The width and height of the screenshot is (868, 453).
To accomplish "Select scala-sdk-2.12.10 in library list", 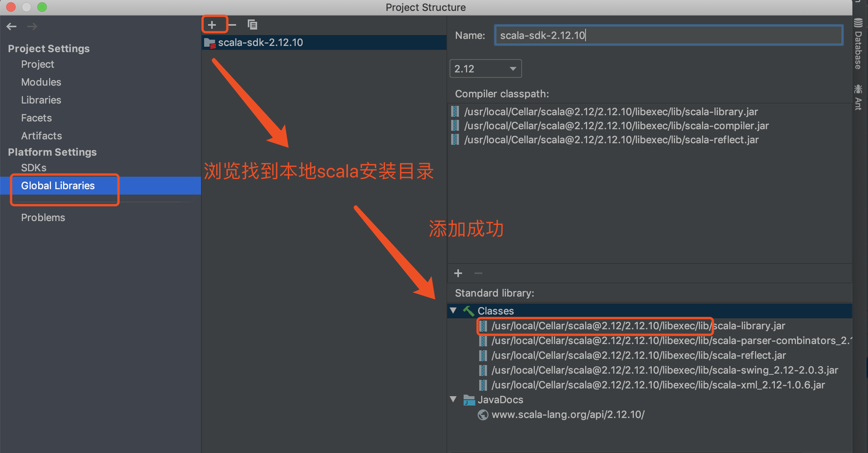I will (260, 42).
